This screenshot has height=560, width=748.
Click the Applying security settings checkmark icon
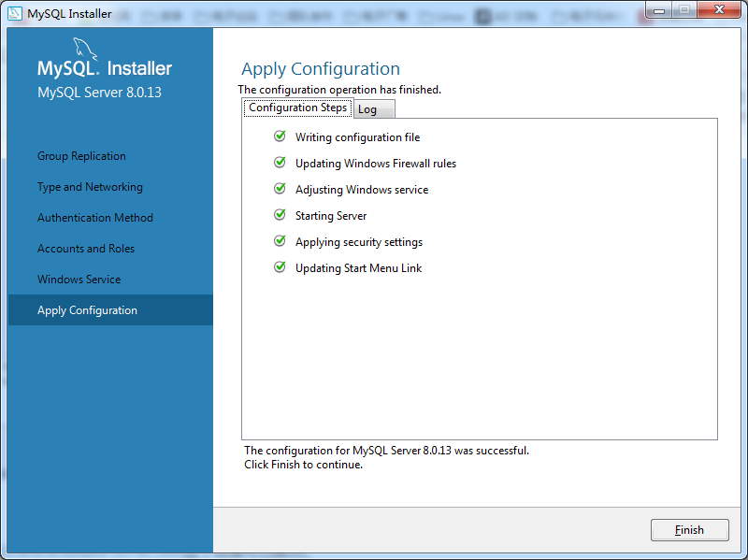coord(280,241)
